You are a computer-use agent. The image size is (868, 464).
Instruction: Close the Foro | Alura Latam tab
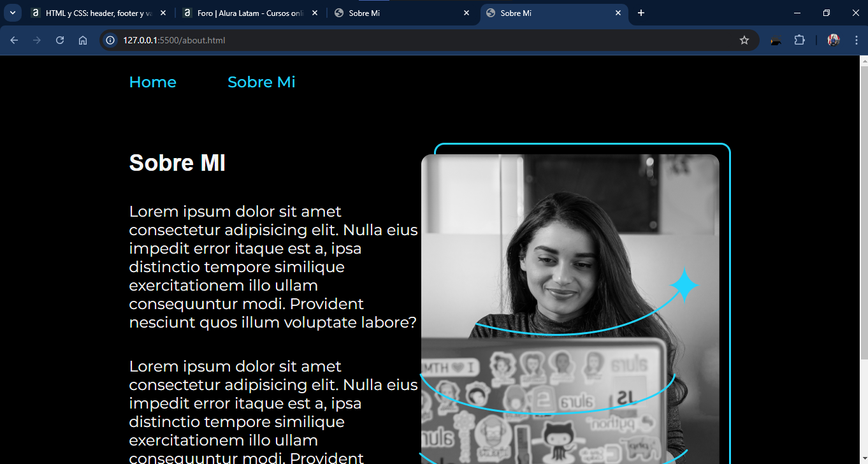[x=315, y=13]
